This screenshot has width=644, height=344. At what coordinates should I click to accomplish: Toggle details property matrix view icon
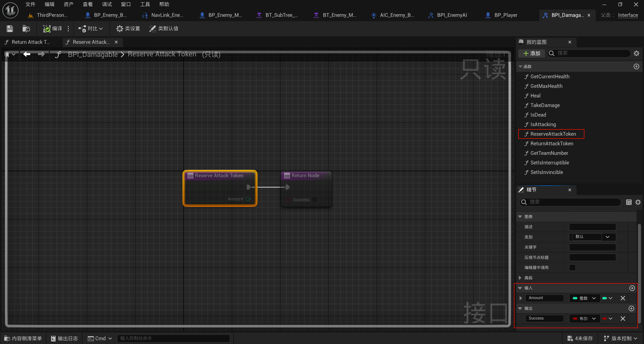tap(629, 202)
